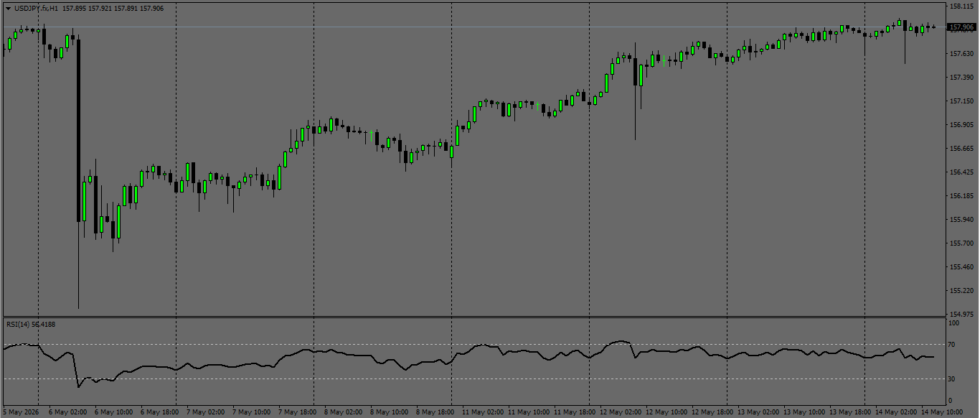Click the 155.460 price axis label

[x=961, y=267]
